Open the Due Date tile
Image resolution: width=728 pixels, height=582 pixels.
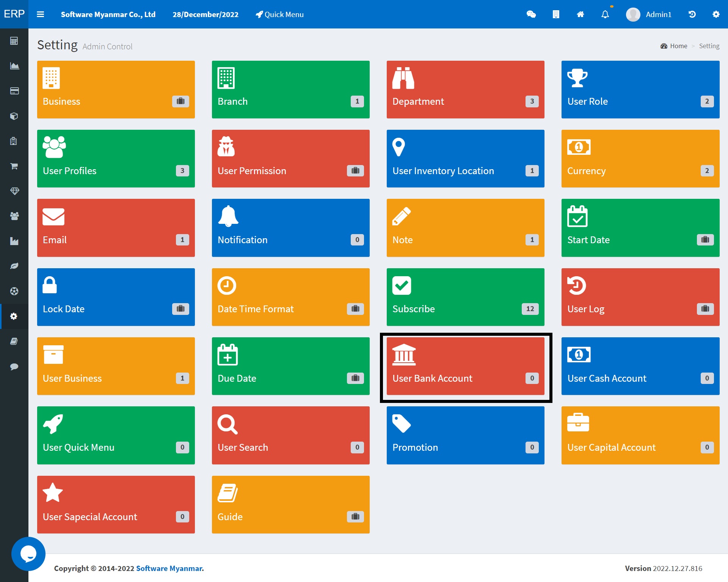click(291, 366)
